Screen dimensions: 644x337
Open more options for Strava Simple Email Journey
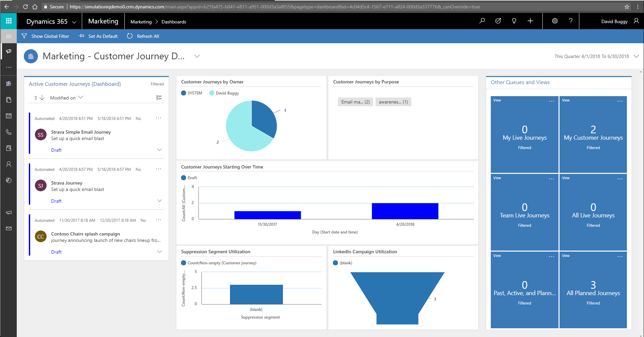point(159,118)
